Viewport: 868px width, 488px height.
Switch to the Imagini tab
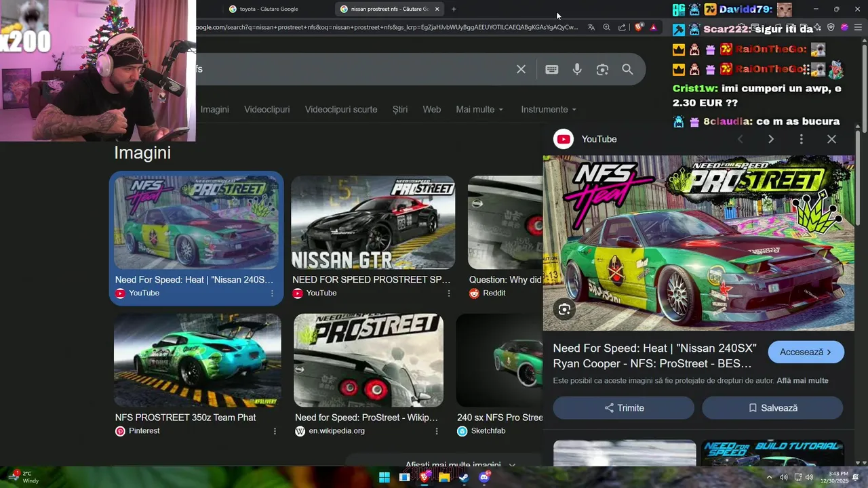214,109
